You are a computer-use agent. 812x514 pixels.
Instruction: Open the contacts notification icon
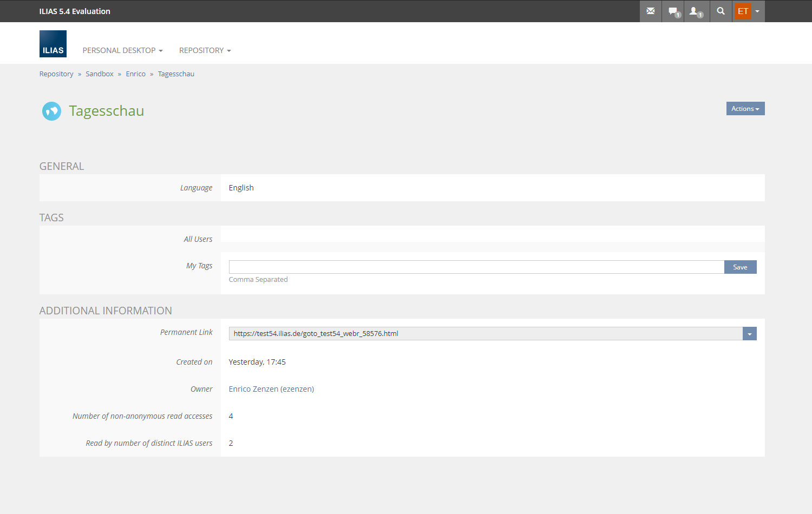[695, 11]
